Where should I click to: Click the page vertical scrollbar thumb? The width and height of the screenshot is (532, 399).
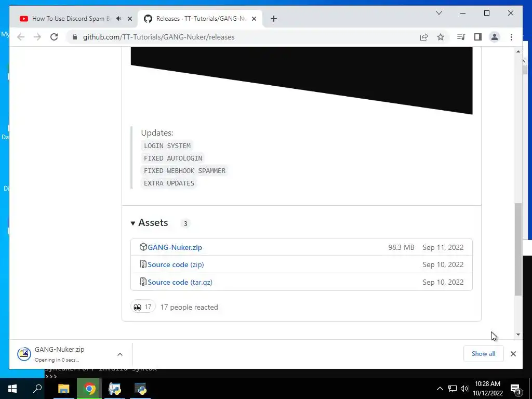518,249
